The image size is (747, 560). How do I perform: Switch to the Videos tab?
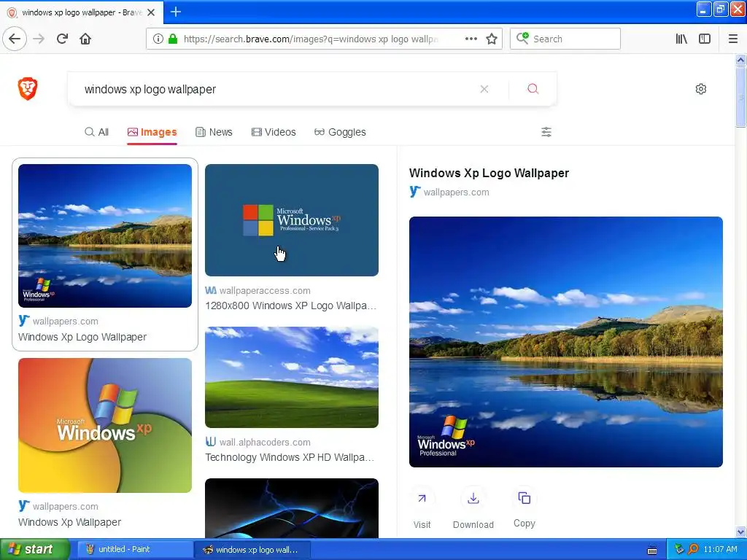(274, 132)
